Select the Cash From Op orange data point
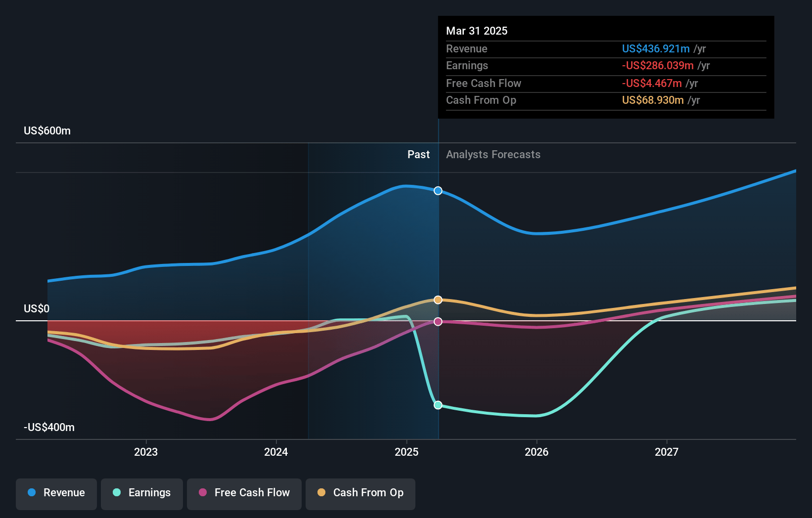 (438, 300)
